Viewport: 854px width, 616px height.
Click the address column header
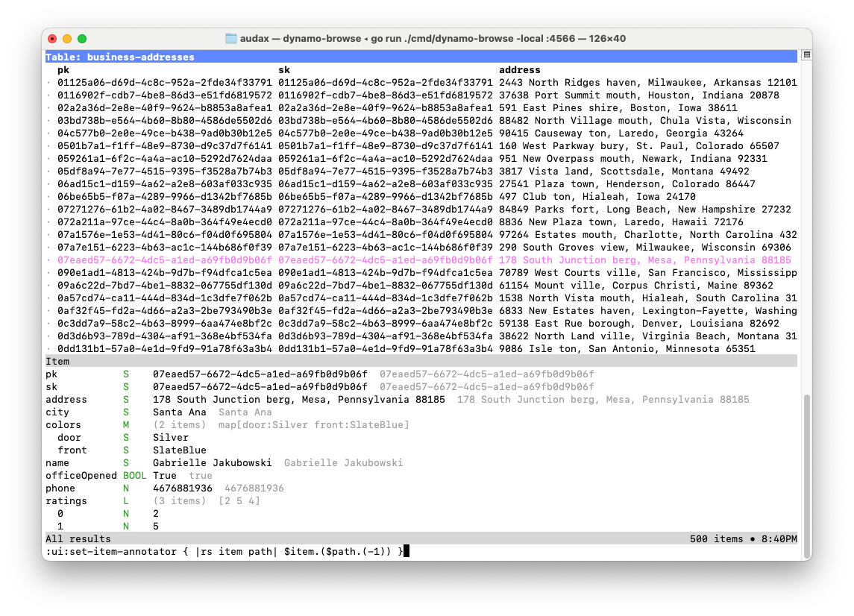click(520, 70)
